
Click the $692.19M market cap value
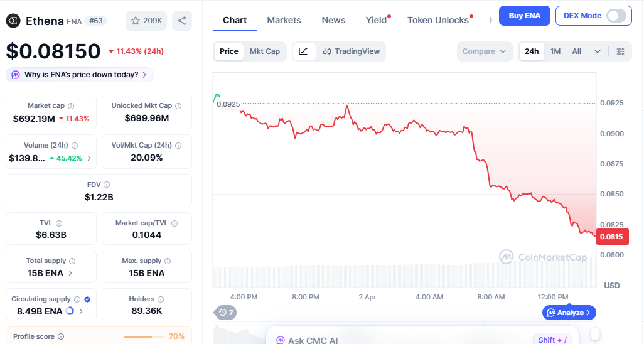(34, 119)
